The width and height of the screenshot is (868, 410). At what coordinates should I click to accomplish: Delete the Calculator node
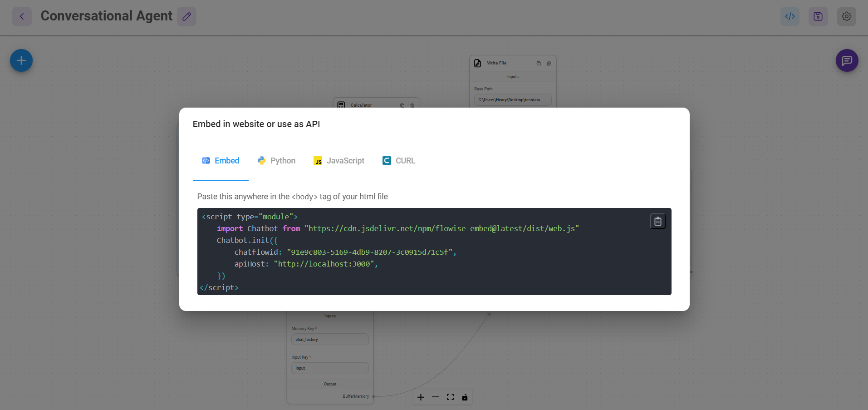tap(412, 105)
